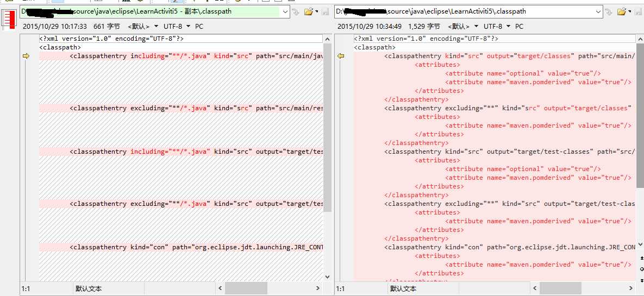Click left pane kind="con" JRE_CONT line

(x=181, y=247)
